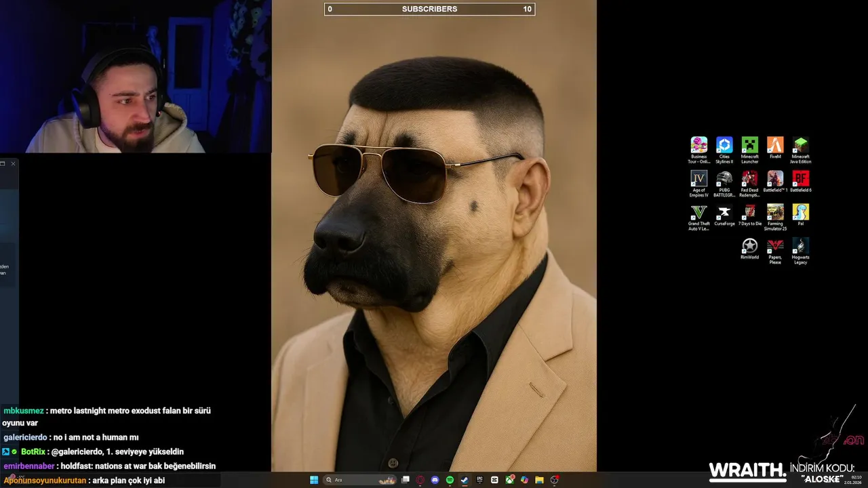
Task: Open File Explorer from taskbar
Action: tap(539, 480)
